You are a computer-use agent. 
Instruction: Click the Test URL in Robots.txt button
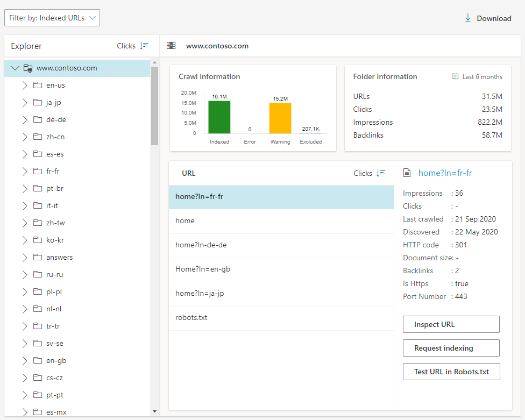tap(451, 372)
